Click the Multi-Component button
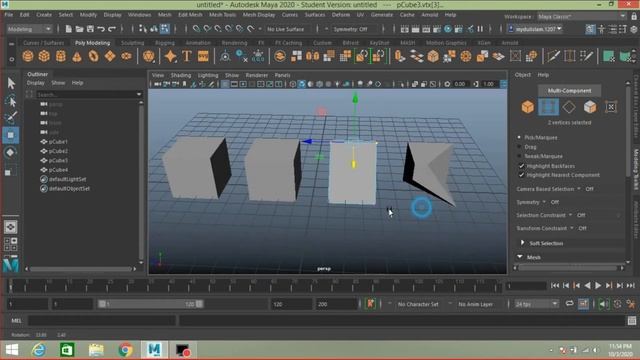Screen dimensions: 640x360 click(x=569, y=91)
